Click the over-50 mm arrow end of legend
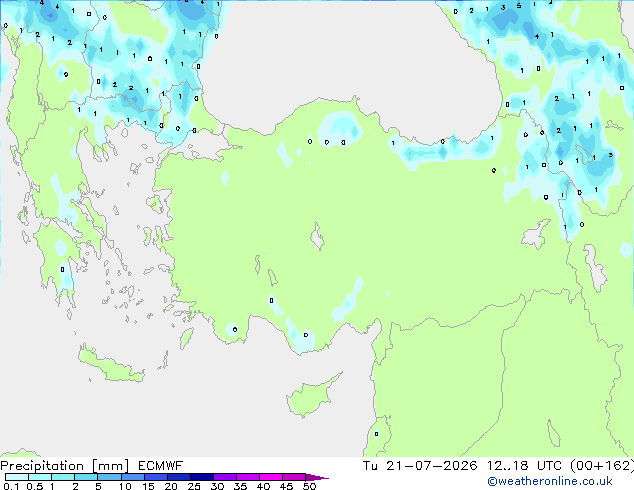The image size is (634, 490). [x=317, y=477]
